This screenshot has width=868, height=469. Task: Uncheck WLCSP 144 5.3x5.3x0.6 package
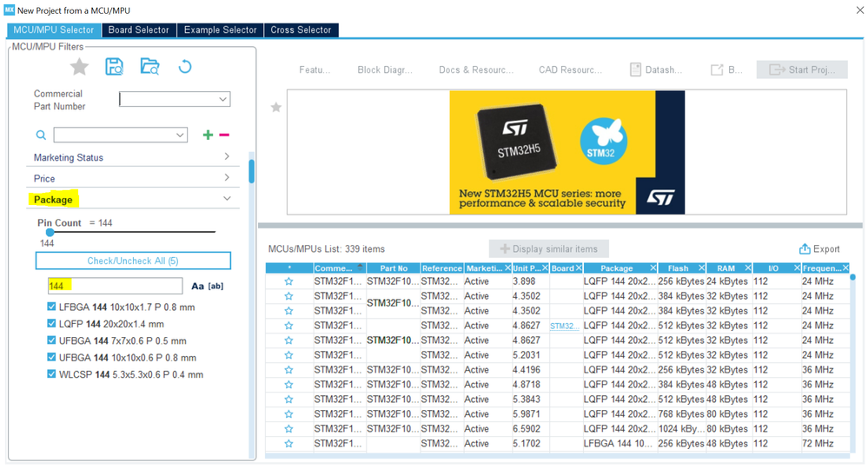51,373
